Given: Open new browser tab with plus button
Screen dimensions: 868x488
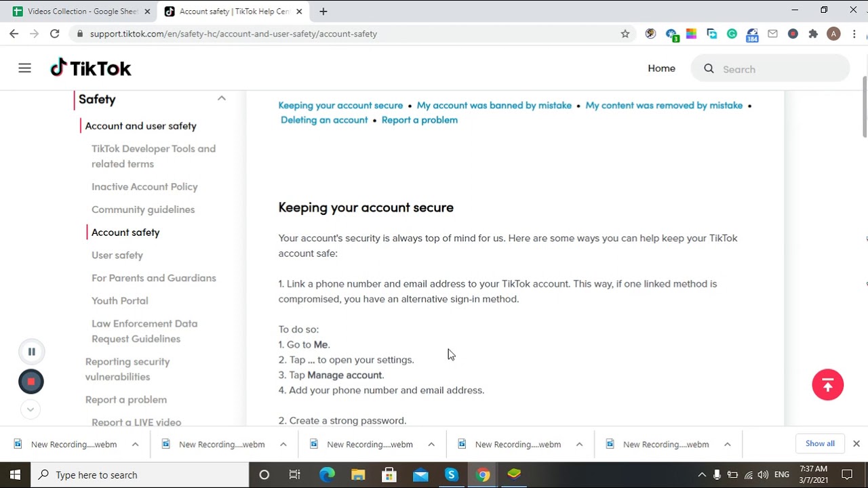Looking at the screenshot, I should 323,12.
